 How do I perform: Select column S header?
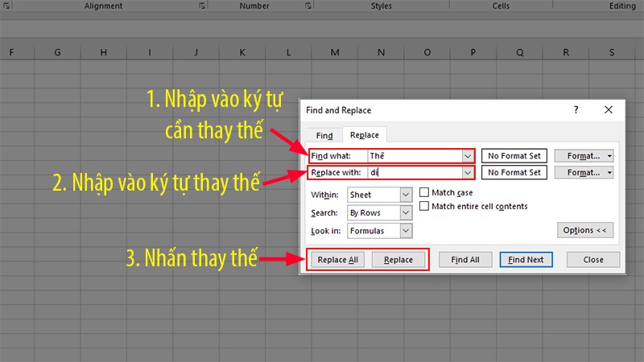pos(612,52)
